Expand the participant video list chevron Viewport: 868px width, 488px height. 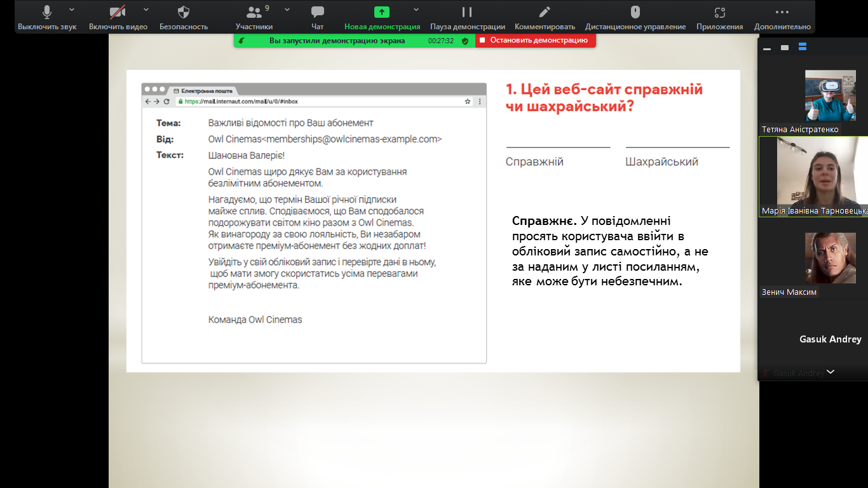pyautogui.click(x=830, y=372)
